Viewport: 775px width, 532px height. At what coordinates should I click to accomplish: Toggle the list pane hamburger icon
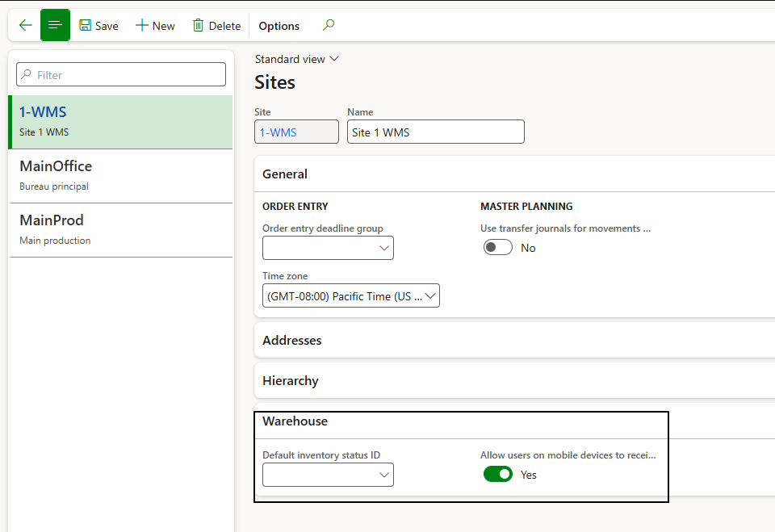pyautogui.click(x=55, y=26)
